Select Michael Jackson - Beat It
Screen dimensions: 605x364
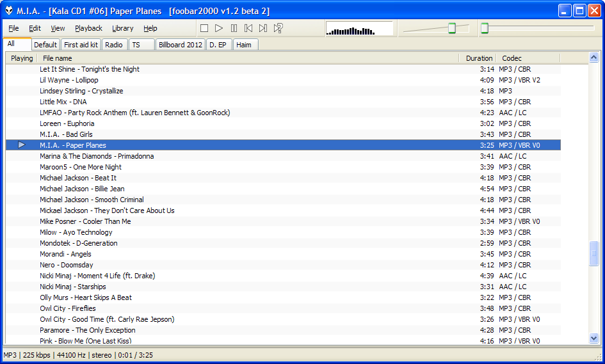(283, 178)
